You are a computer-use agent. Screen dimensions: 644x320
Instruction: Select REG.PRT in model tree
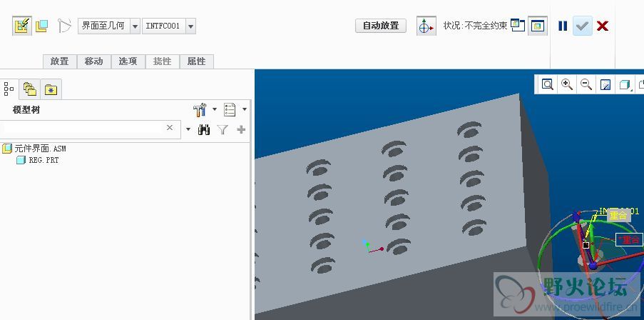pos(44,161)
